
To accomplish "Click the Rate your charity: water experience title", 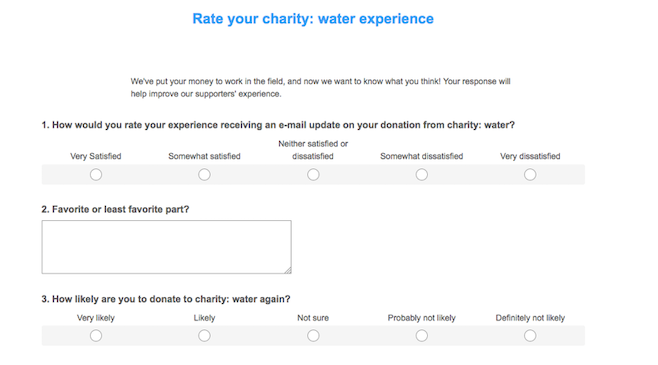I will pyautogui.click(x=313, y=19).
